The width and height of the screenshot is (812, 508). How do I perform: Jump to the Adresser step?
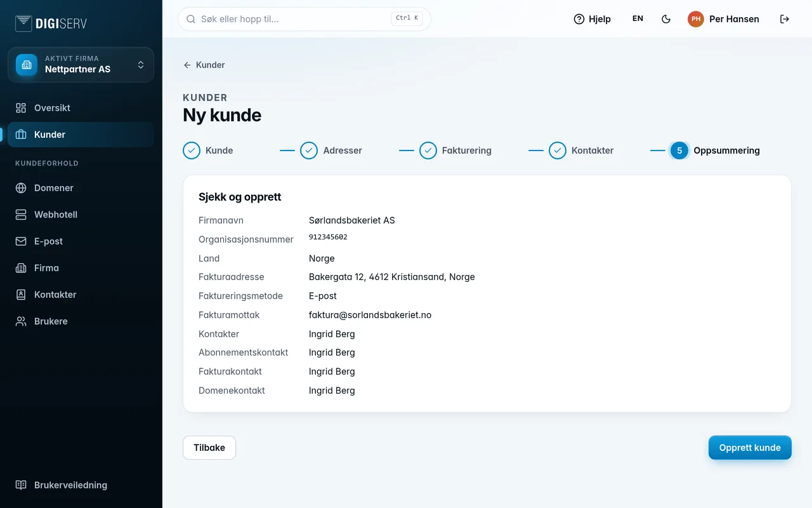[331, 150]
